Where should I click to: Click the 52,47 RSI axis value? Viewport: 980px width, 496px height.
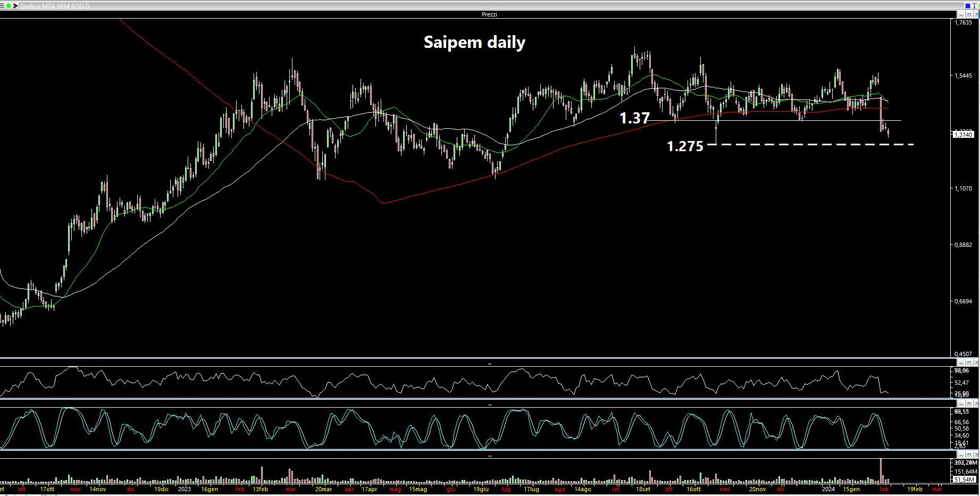[961, 383]
